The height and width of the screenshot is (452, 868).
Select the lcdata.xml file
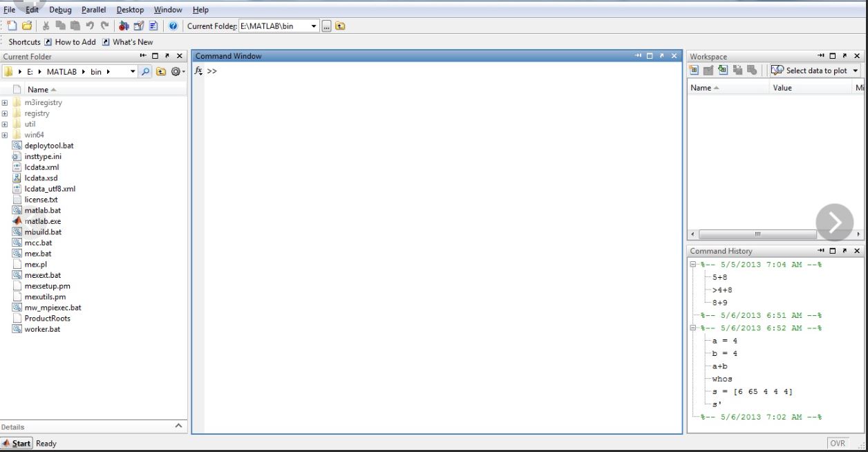pyautogui.click(x=41, y=167)
